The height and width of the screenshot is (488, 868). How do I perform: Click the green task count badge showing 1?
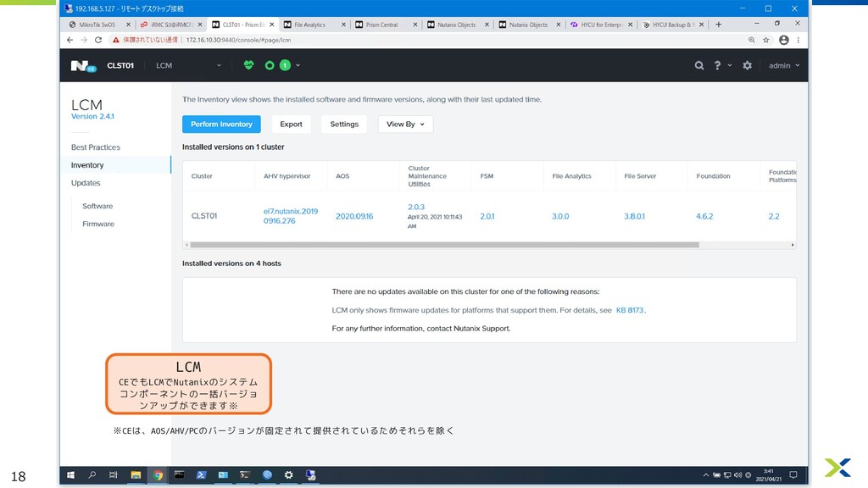point(285,65)
